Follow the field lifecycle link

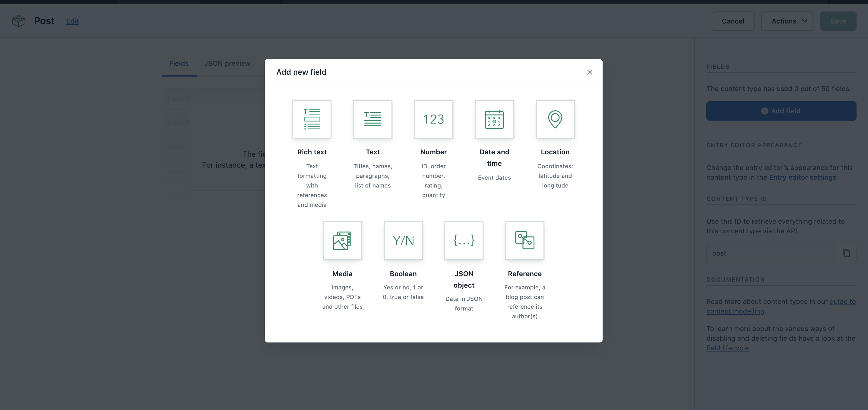(x=727, y=348)
